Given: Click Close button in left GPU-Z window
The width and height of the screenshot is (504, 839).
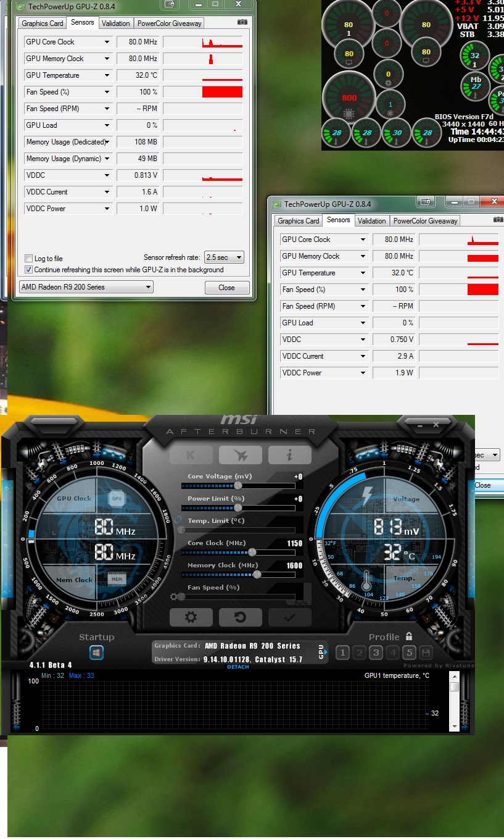Looking at the screenshot, I should (226, 288).
